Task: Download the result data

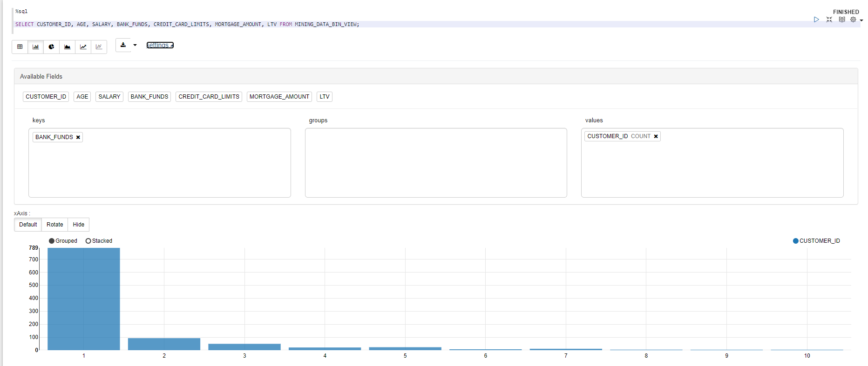Action: (123, 45)
